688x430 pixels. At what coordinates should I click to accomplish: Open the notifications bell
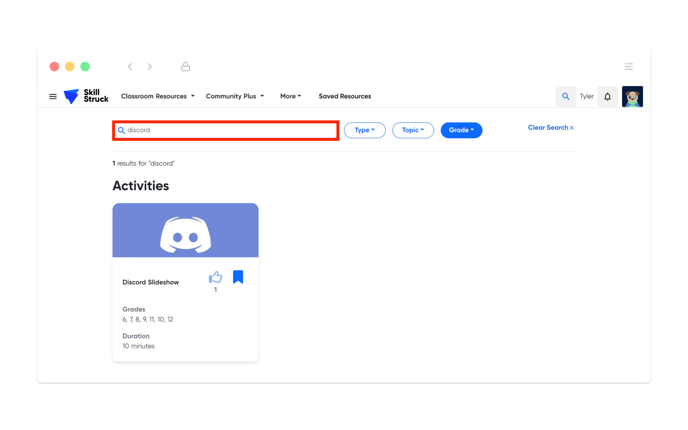[607, 97]
